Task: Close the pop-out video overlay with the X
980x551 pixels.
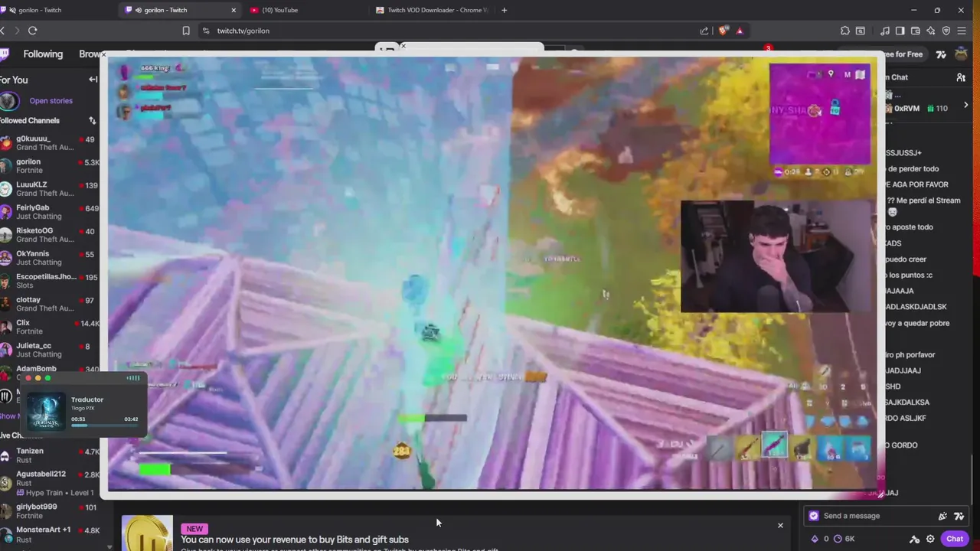Action: (103, 55)
